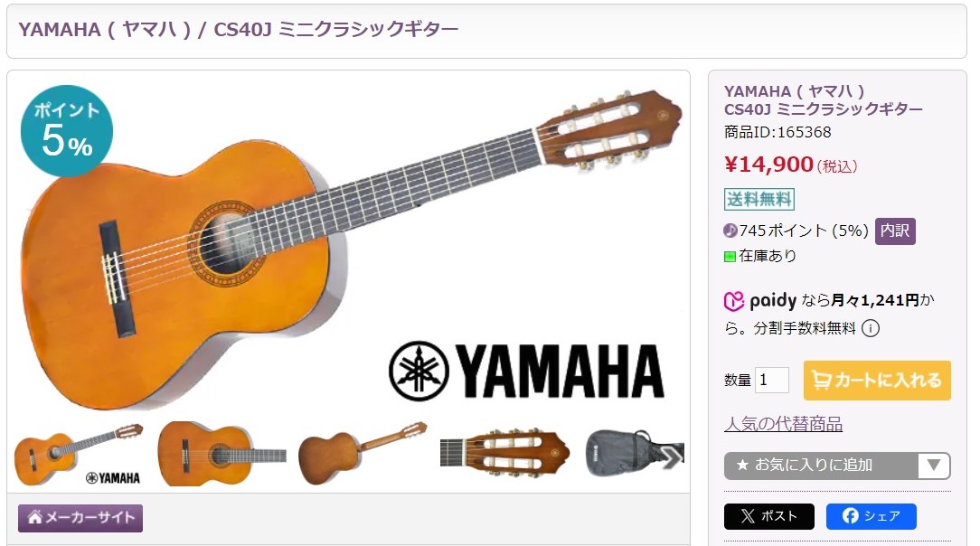Image resolution: width=980 pixels, height=546 pixels.
Task: Click the 数量 quantity input field
Action: coord(772,380)
